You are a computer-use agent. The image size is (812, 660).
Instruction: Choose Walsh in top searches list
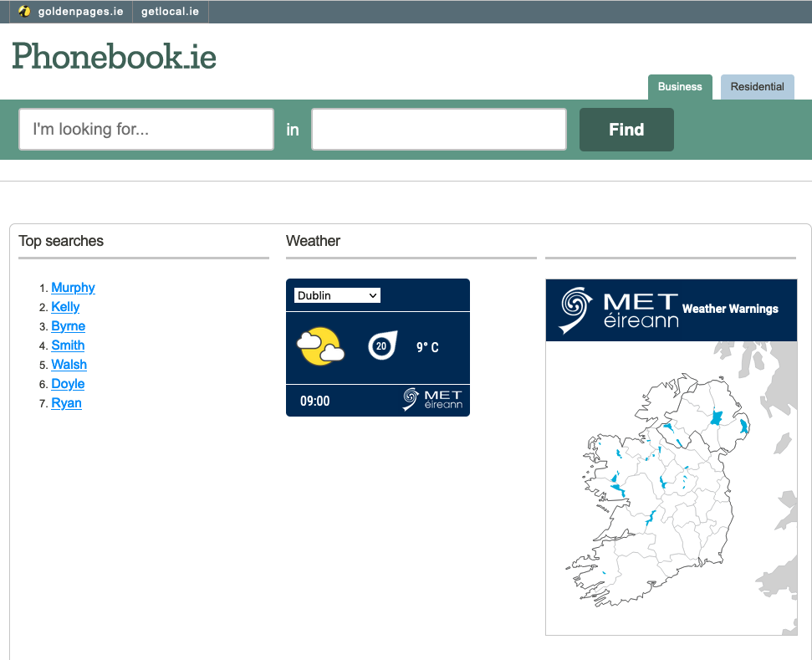click(69, 365)
